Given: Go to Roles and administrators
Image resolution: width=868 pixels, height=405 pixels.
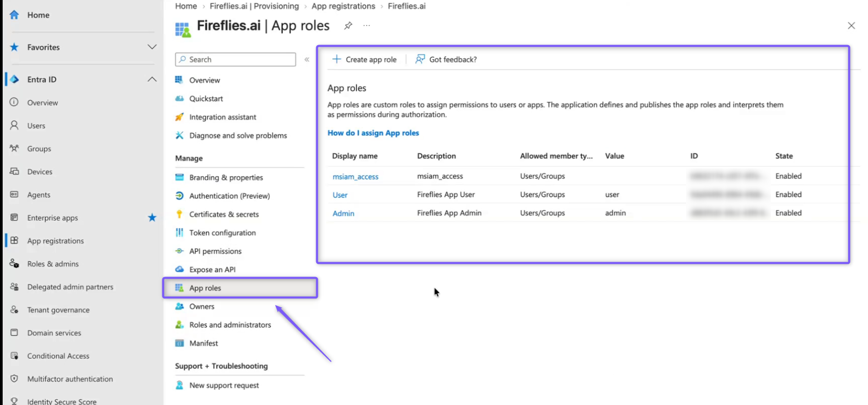Looking at the screenshot, I should tap(230, 325).
